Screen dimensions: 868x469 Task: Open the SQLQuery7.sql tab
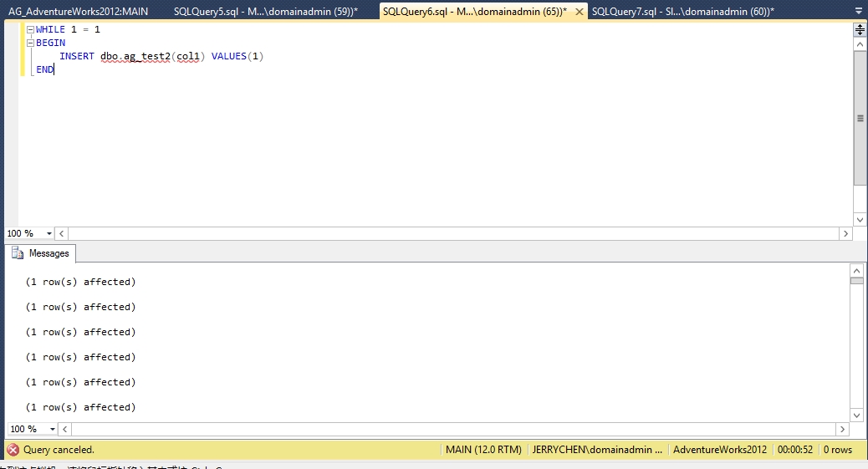click(683, 11)
